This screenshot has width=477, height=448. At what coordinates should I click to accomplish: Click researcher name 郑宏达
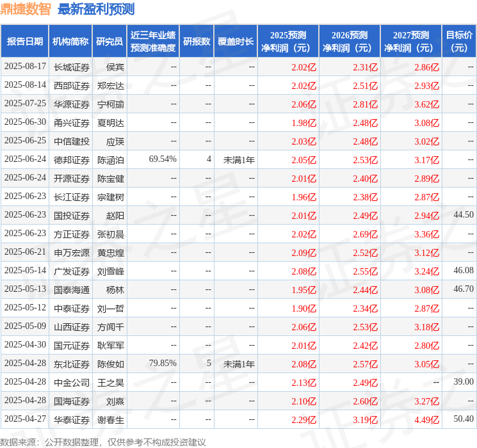[111, 86]
